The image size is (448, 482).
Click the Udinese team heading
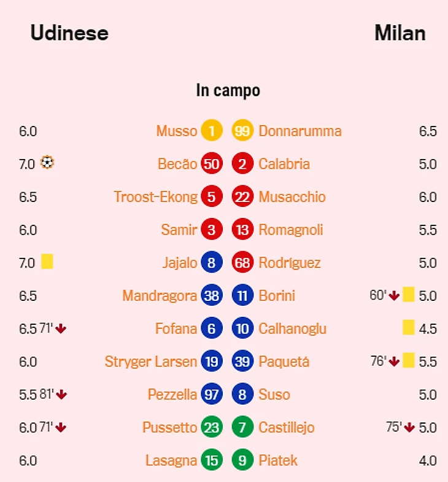click(69, 33)
